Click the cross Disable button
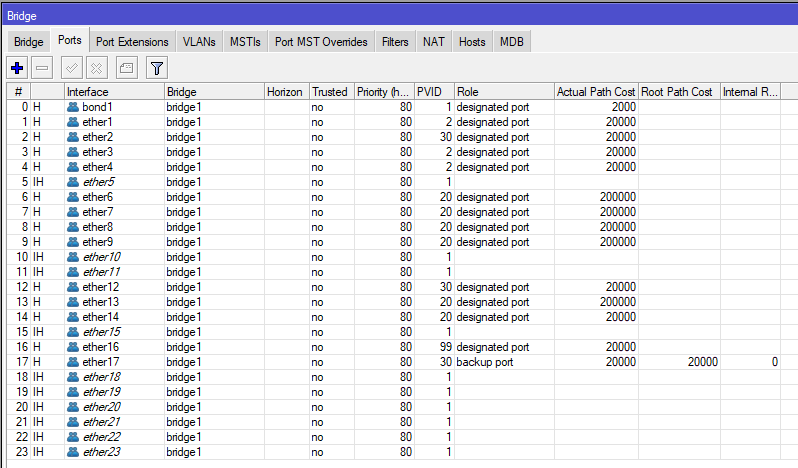This screenshot has height=468, width=798. tap(97, 68)
